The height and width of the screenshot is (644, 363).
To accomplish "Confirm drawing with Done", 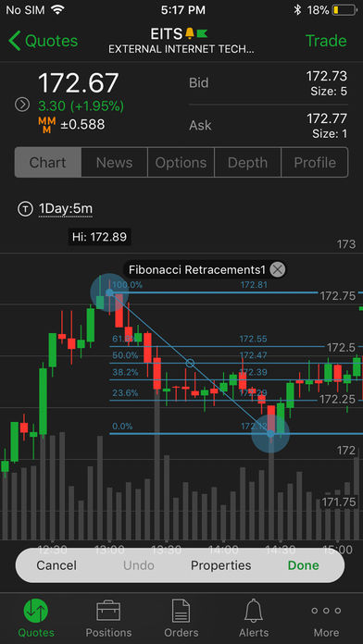I will click(304, 565).
